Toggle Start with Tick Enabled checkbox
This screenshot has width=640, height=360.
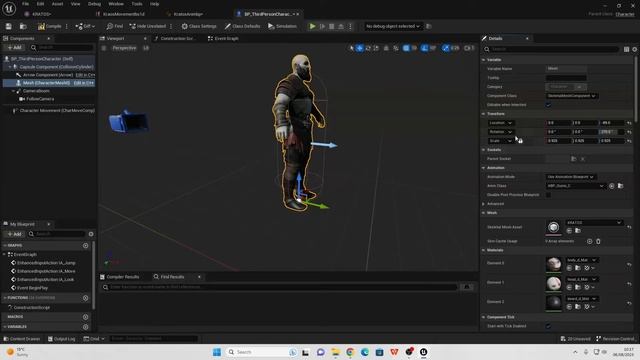549,326
